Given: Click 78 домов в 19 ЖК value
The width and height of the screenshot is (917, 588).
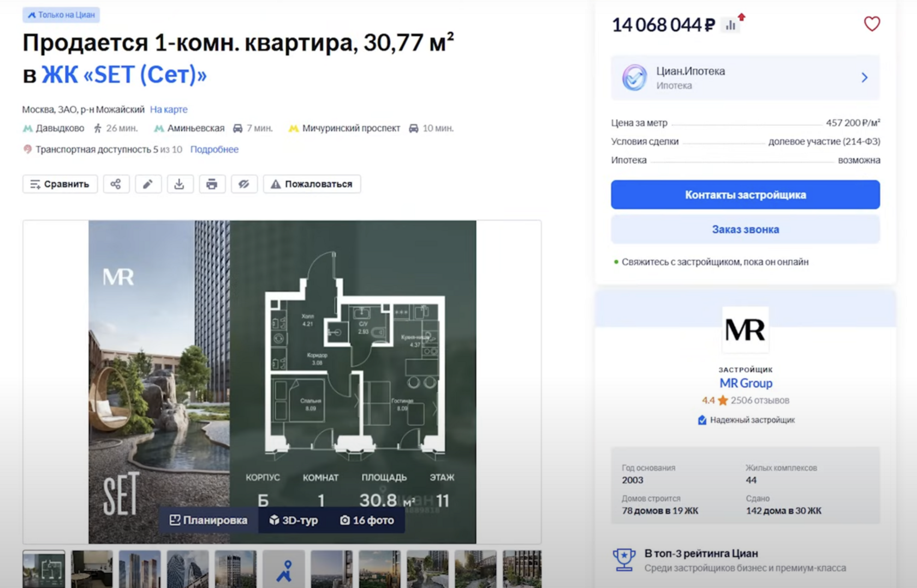Looking at the screenshot, I should 660,511.
